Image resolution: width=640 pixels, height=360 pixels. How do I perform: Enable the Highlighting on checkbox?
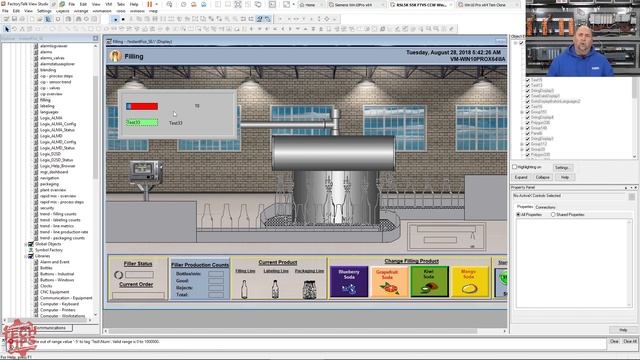click(x=515, y=167)
